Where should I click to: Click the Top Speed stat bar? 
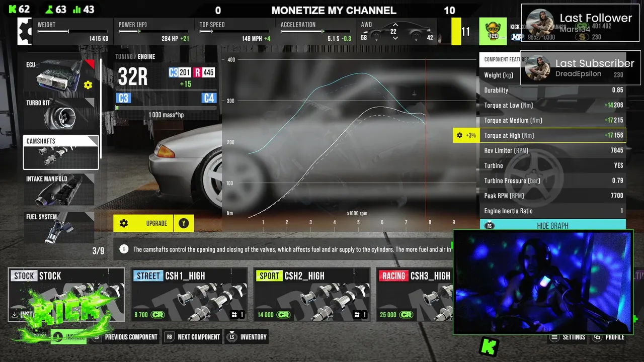point(235,31)
